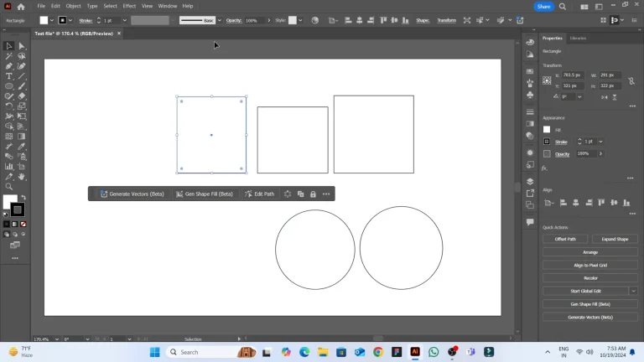Click the Illustrator Home icon

(21, 6)
